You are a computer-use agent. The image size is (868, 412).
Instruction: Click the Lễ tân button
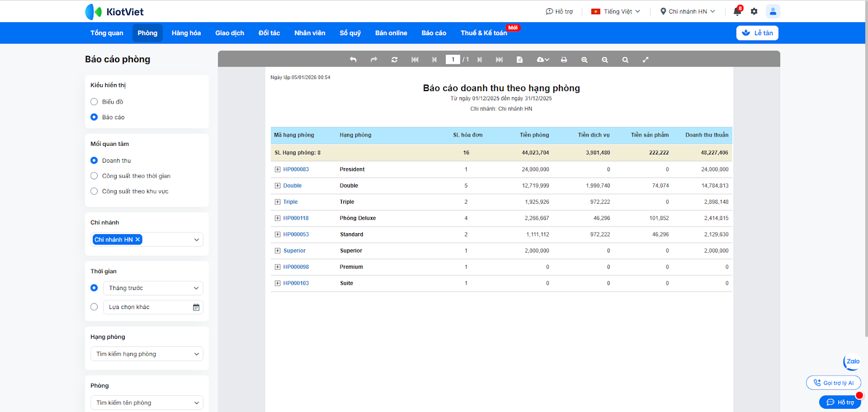pyautogui.click(x=757, y=33)
